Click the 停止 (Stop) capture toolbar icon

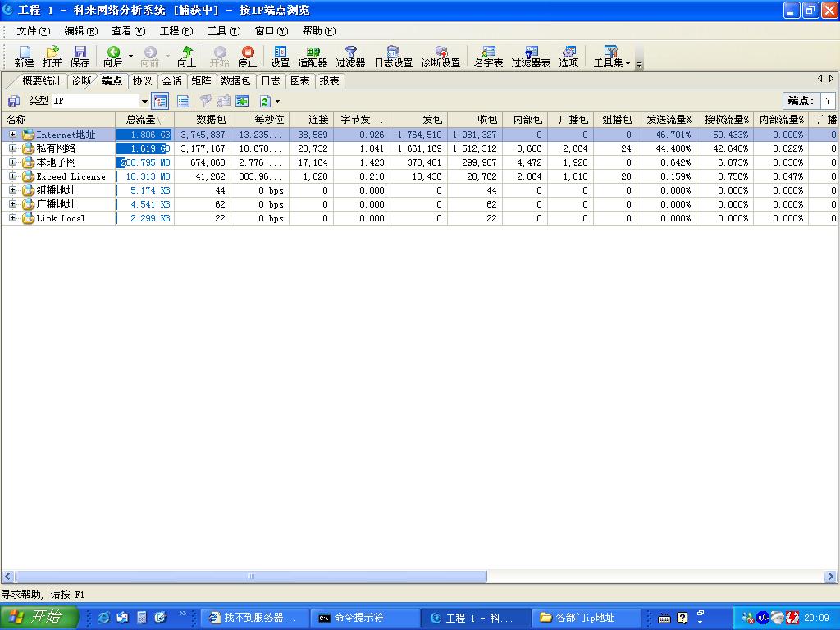coord(247,56)
